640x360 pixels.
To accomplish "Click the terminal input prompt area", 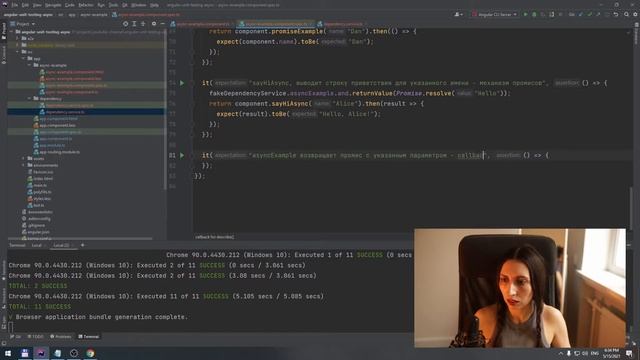I will 11,327.
